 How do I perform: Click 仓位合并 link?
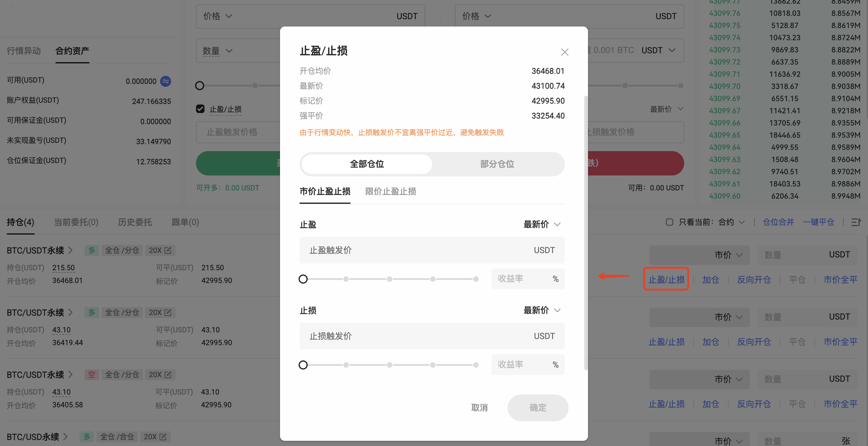click(x=779, y=222)
